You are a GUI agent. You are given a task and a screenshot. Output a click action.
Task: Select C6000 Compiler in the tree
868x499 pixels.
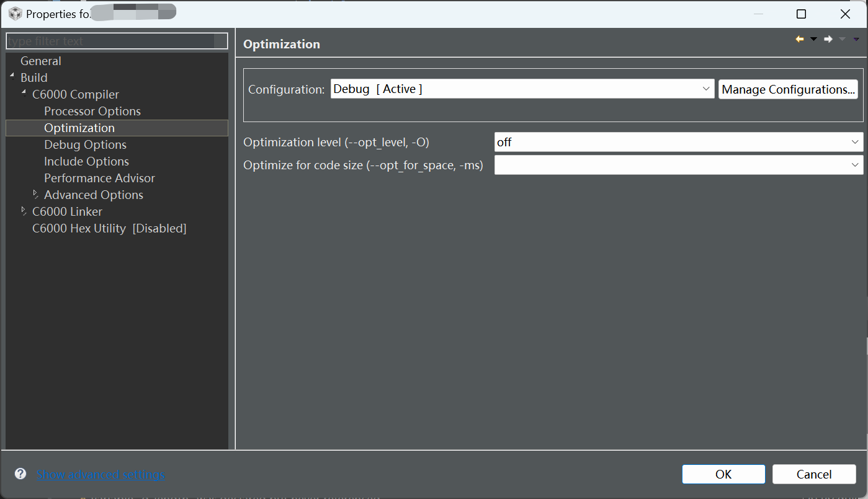pyautogui.click(x=76, y=94)
